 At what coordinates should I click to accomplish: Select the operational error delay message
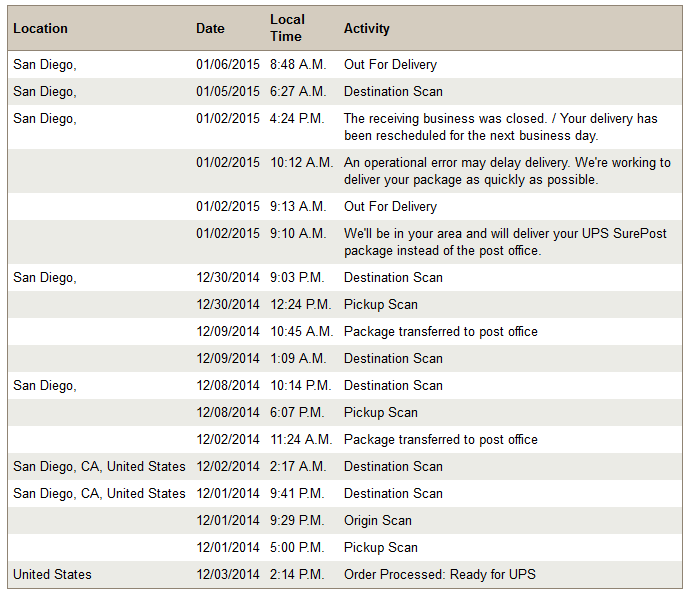point(507,171)
